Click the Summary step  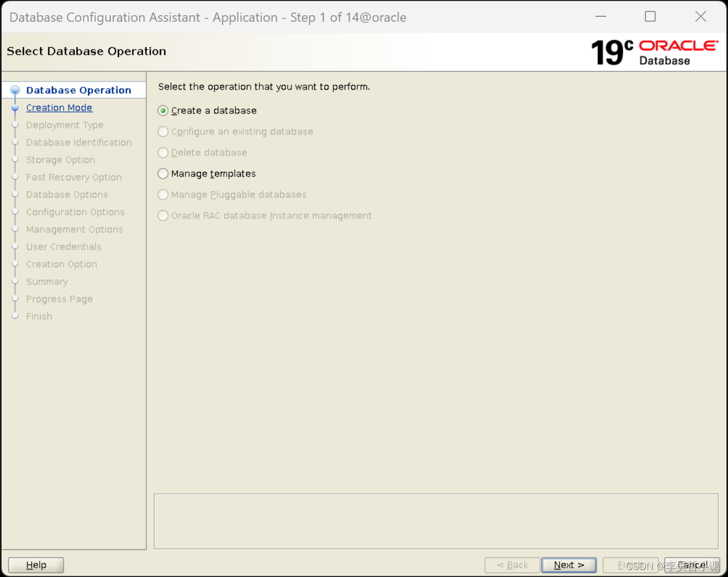click(x=47, y=281)
